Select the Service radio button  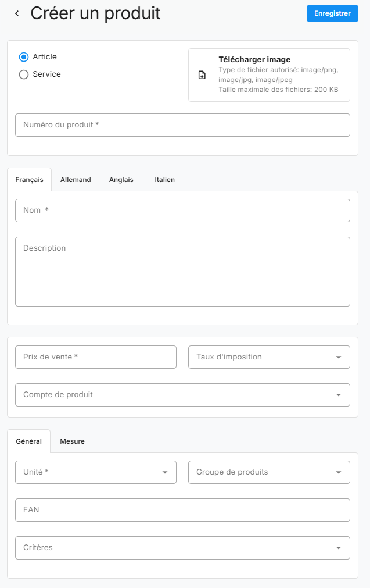(x=24, y=74)
